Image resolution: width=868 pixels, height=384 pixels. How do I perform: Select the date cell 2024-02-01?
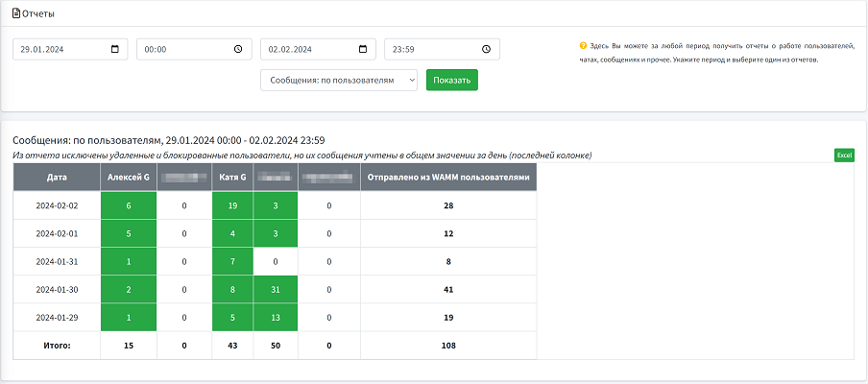pyautogui.click(x=57, y=233)
